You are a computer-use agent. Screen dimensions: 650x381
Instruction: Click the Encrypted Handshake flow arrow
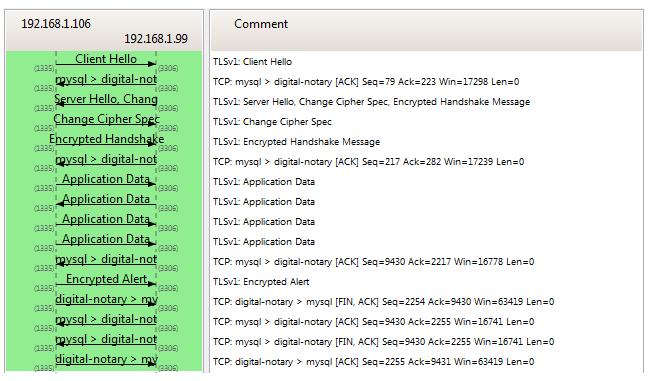[x=106, y=139]
